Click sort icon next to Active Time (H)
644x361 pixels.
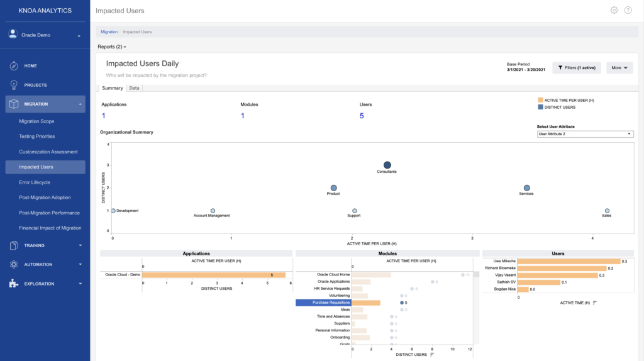(595, 303)
